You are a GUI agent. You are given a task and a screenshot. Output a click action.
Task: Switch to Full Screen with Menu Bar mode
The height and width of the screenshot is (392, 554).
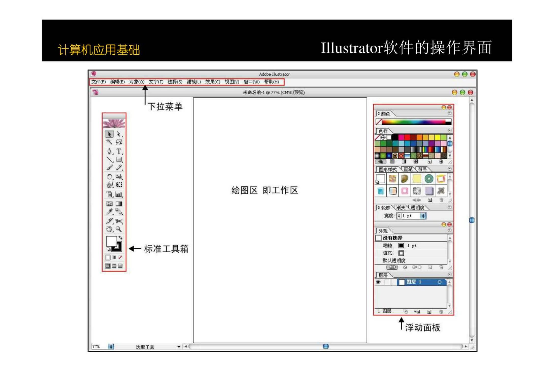click(114, 266)
